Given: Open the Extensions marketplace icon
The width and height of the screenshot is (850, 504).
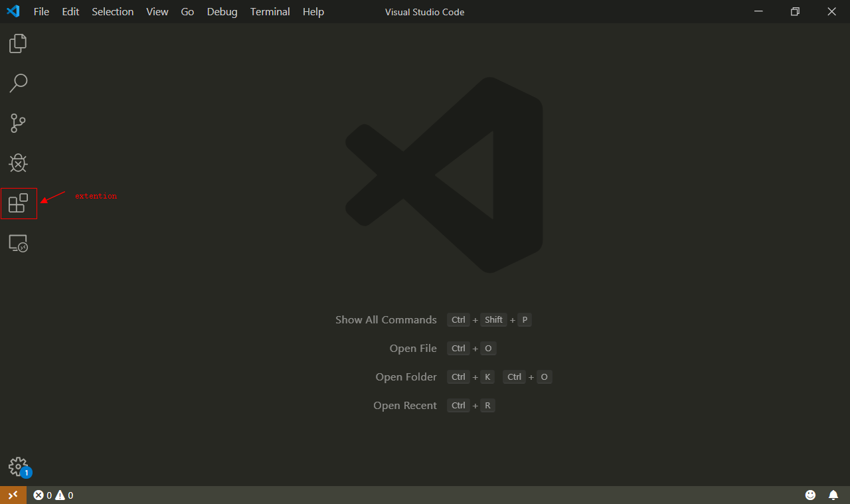Looking at the screenshot, I should (19, 203).
